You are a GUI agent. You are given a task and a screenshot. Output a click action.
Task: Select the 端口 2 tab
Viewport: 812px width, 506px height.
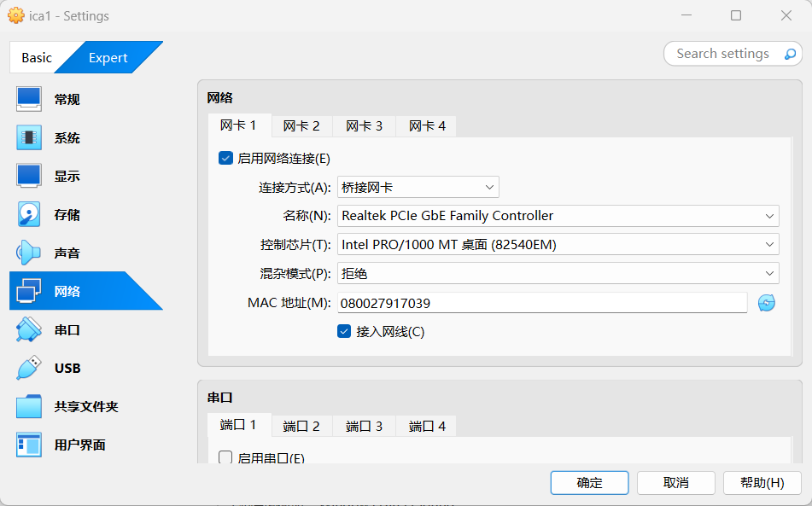pyautogui.click(x=301, y=427)
